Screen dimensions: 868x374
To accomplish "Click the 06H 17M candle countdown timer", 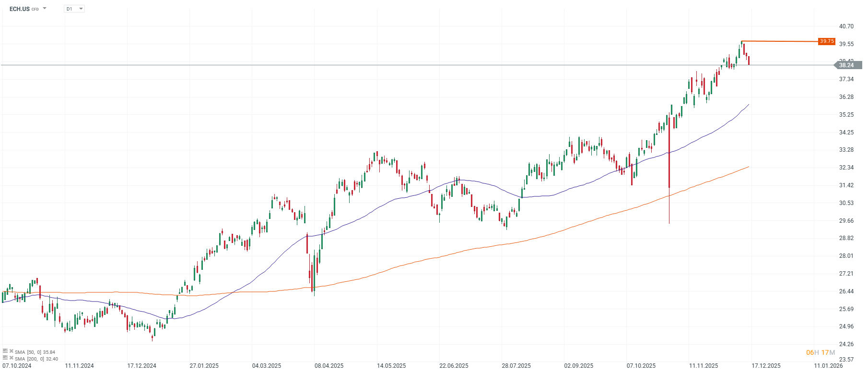I will [x=821, y=352].
